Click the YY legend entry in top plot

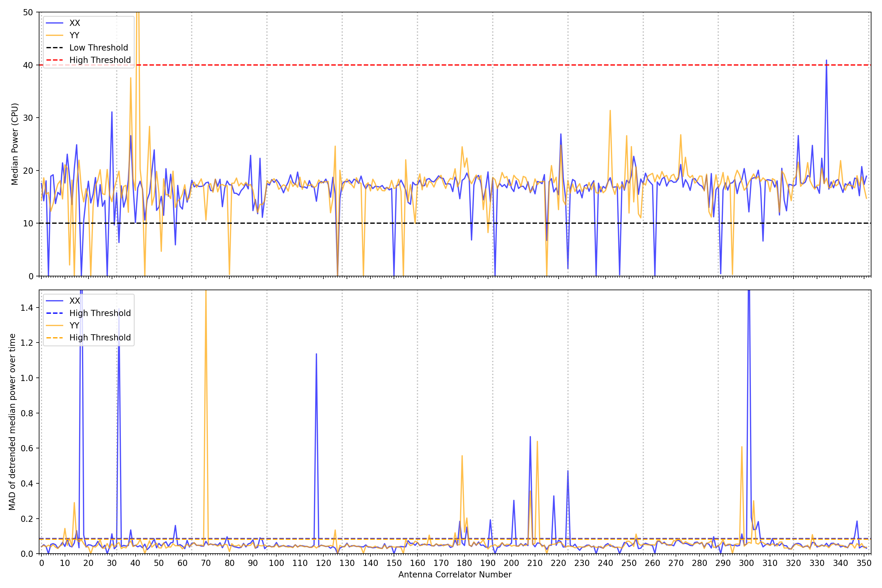pos(74,35)
